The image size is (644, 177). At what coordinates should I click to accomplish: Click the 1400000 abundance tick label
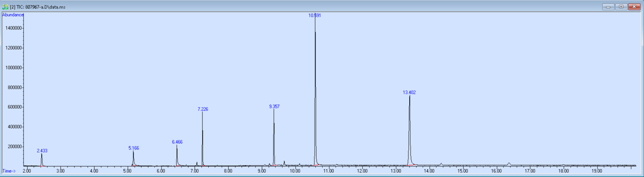(x=13, y=28)
